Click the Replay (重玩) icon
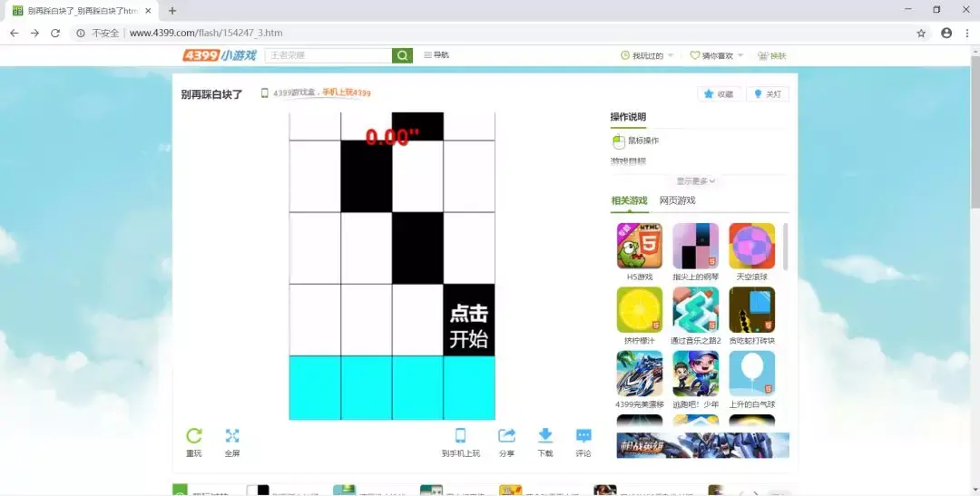 pyautogui.click(x=194, y=435)
